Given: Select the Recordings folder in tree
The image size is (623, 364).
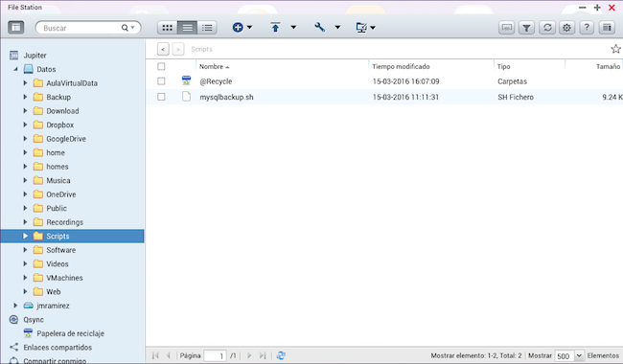Looking at the screenshot, I should 65,222.
